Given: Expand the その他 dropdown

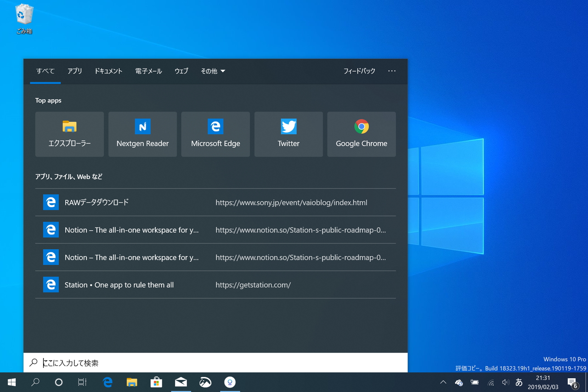Looking at the screenshot, I should tap(213, 71).
